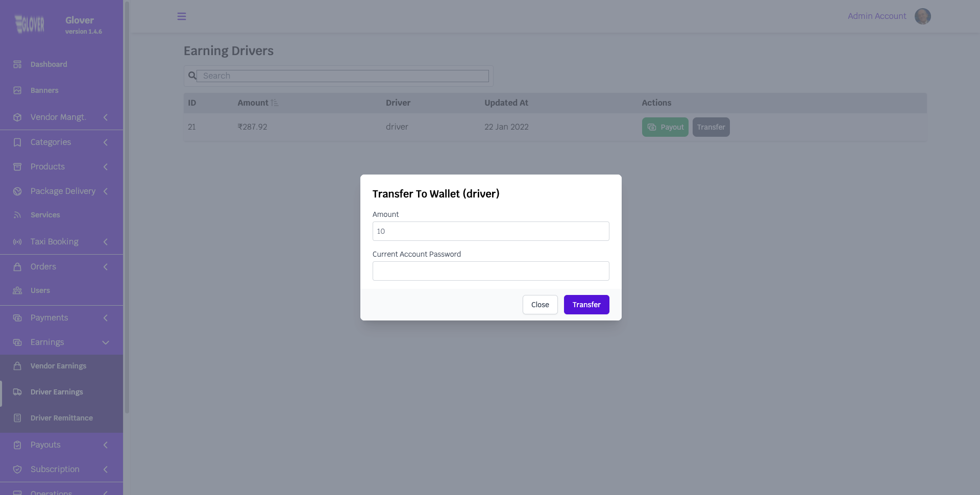Click the Amount input field
Image resolution: width=980 pixels, height=495 pixels.
(x=491, y=231)
